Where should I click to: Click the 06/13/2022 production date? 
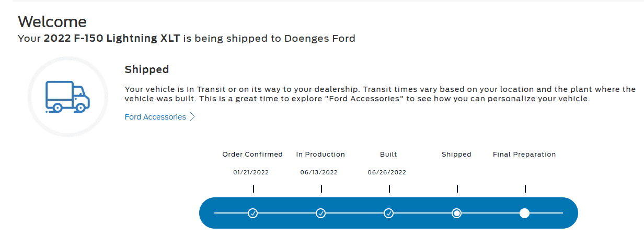pyautogui.click(x=319, y=172)
